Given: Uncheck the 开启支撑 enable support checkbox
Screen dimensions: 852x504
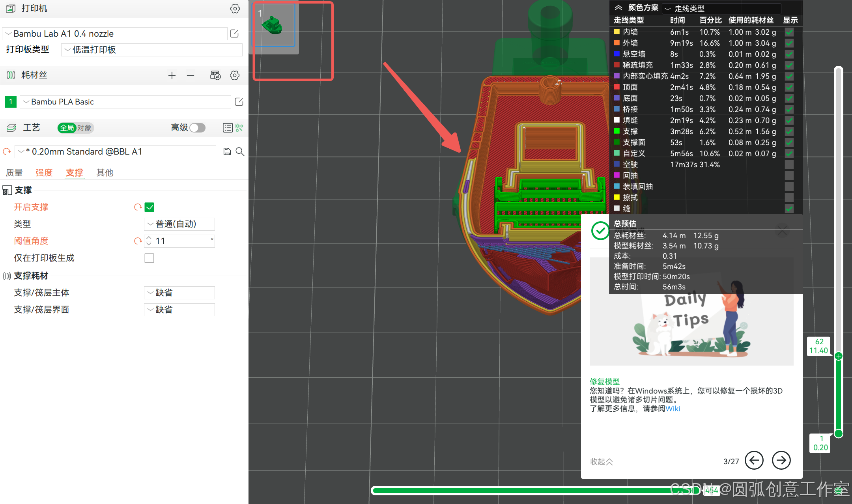Looking at the screenshot, I should click(x=149, y=207).
